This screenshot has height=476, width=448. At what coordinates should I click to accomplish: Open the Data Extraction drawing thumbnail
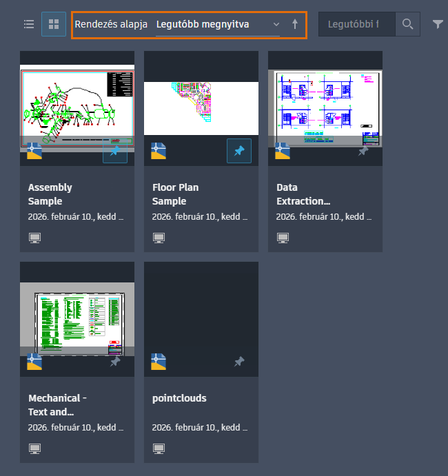click(x=325, y=108)
